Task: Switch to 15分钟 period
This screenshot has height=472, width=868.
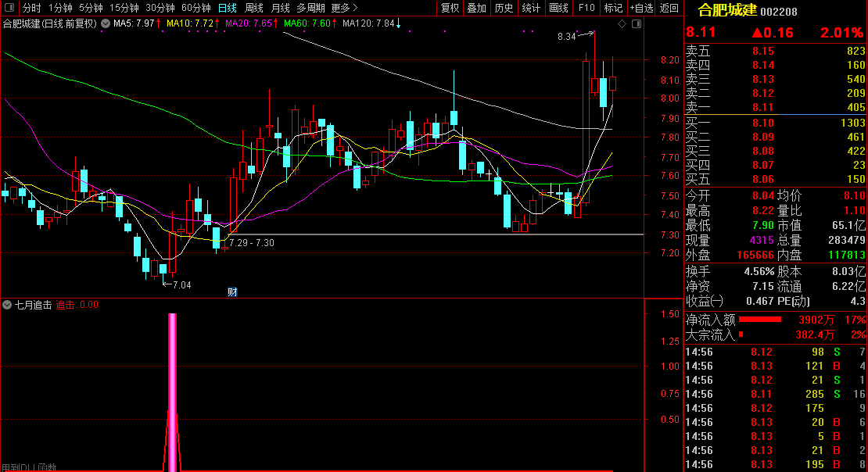Action: [124, 8]
